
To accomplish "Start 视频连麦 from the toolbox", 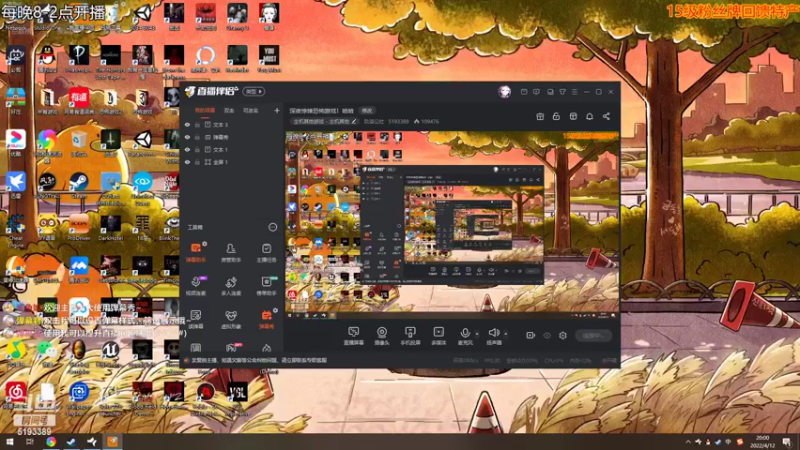I will click(x=195, y=286).
